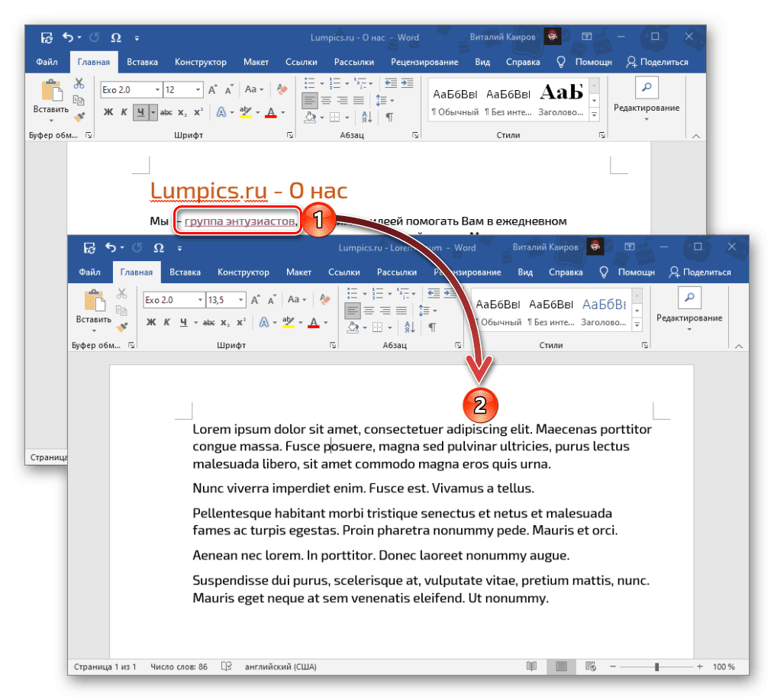Click Borders icon in front window
Screen dimensions: 774x700
click(378, 327)
